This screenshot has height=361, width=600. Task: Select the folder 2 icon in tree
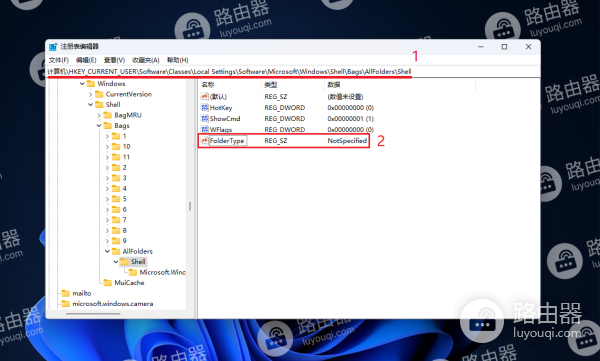(116, 167)
